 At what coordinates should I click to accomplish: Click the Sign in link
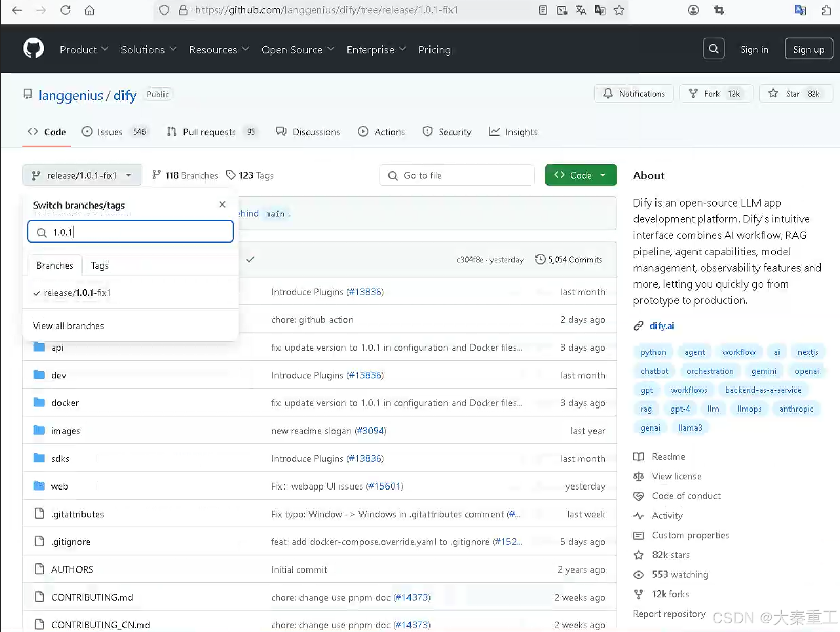[754, 50]
